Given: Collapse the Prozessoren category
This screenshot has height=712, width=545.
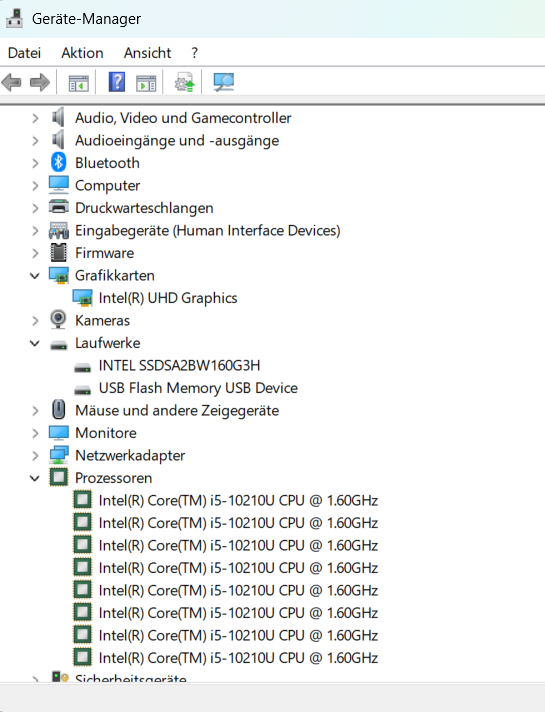Looking at the screenshot, I should click(35, 478).
